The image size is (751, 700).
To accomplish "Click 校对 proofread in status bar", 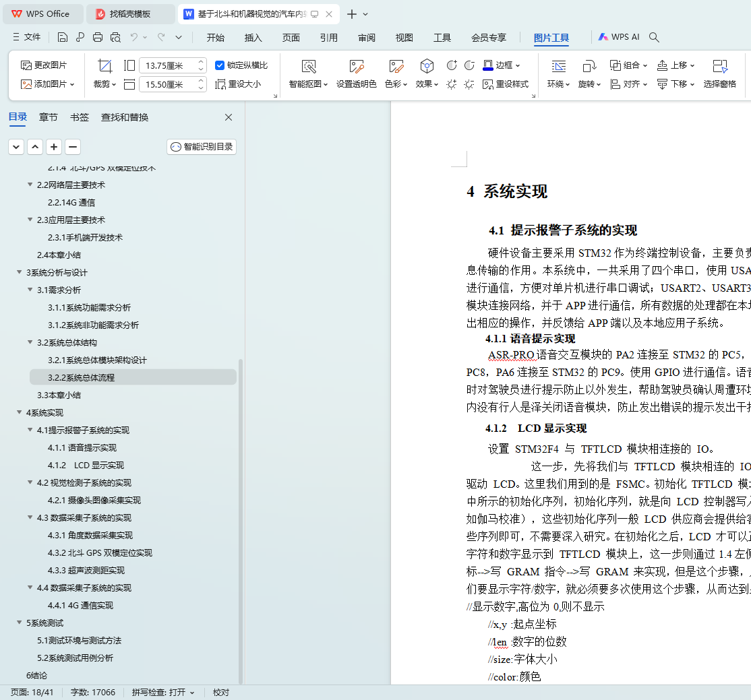I will 221,693.
